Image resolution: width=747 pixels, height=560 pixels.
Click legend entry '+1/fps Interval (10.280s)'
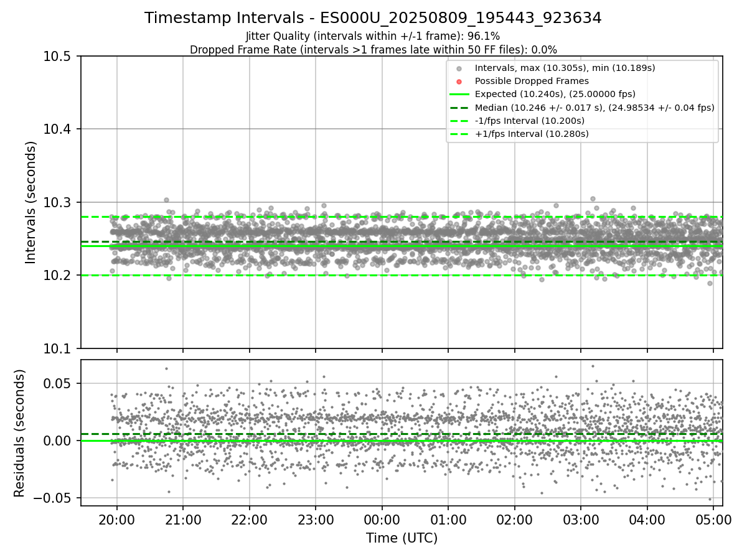tap(532, 134)
